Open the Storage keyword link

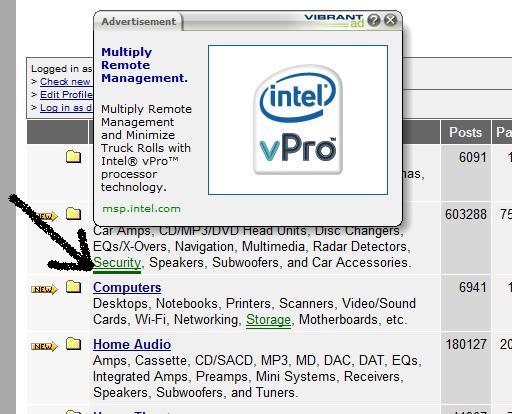[x=268, y=320]
